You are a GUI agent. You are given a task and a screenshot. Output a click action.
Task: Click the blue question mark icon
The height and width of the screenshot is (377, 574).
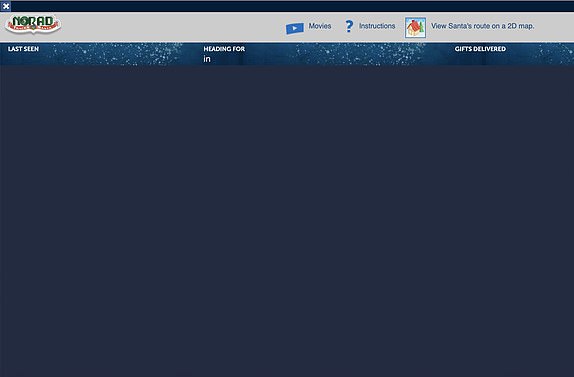[x=349, y=26]
